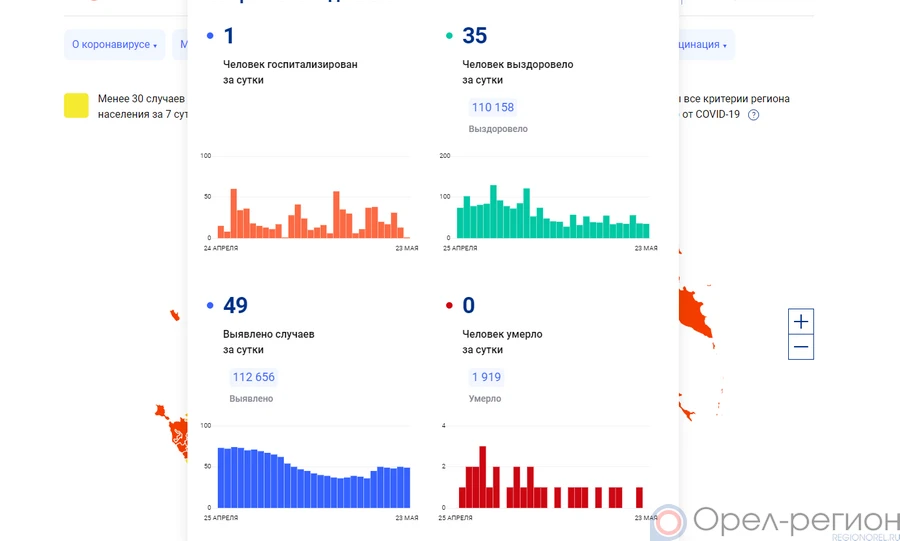
Task: Expand the 'О коронавирусе' dropdown
Action: tap(114, 45)
